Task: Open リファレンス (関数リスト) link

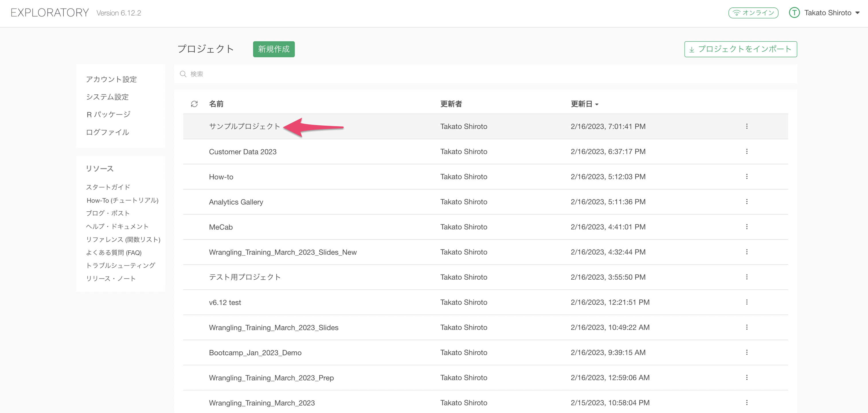Action: coord(123,239)
